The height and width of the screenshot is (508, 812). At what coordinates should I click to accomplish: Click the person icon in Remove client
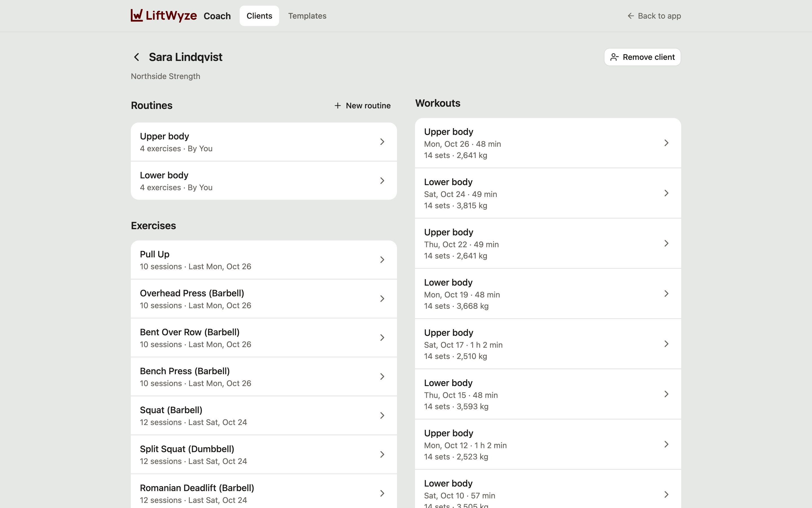pos(614,57)
